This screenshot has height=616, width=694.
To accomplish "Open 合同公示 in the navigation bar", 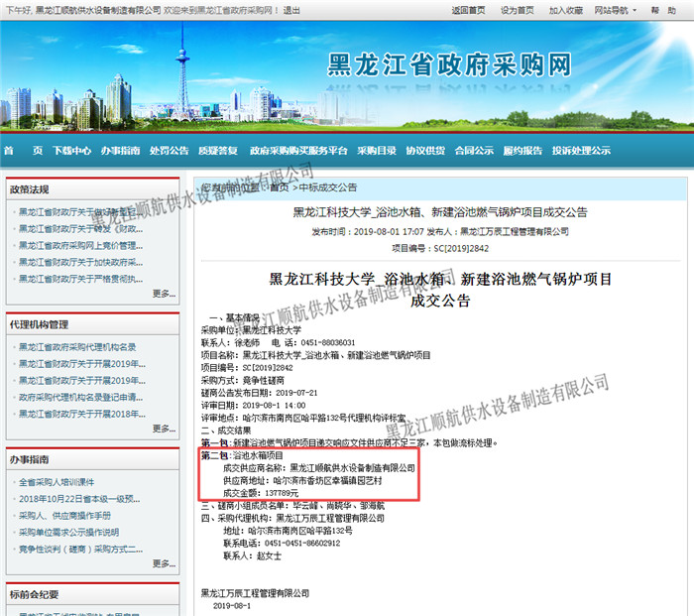I will tap(474, 151).
